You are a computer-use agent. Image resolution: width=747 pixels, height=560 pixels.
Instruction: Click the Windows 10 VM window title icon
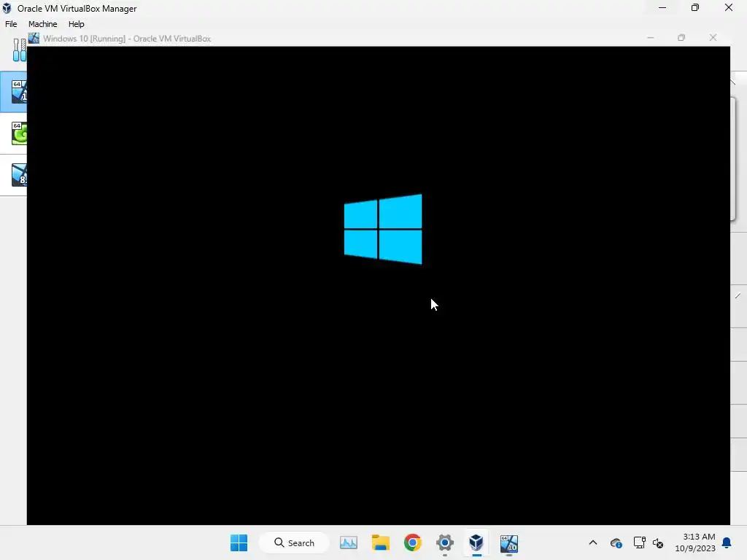tap(34, 38)
